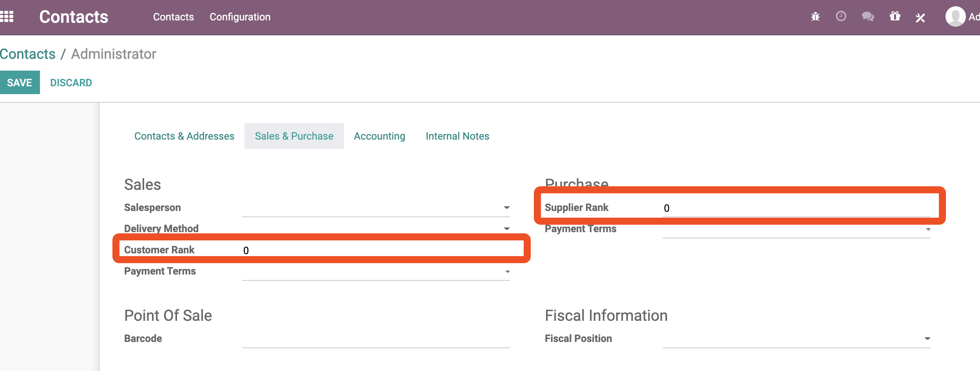Go back via Contacts breadcrumb link
The image size is (980, 371).
pos(28,54)
